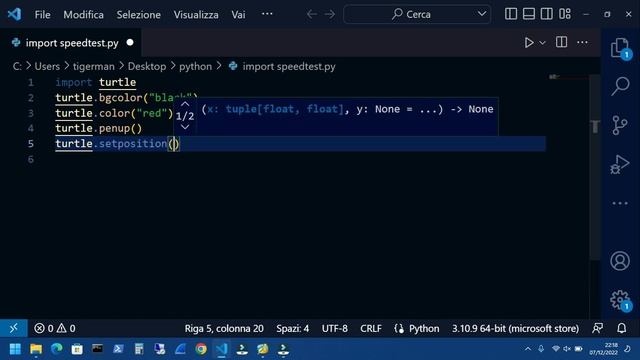Viewport: 640px width, 360px height.
Task: Show hidden system tray icons chevron
Action: click(528, 349)
